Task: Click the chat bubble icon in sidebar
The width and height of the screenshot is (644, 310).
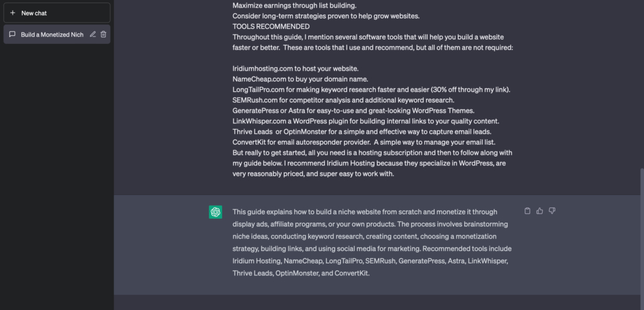Action: tap(13, 34)
